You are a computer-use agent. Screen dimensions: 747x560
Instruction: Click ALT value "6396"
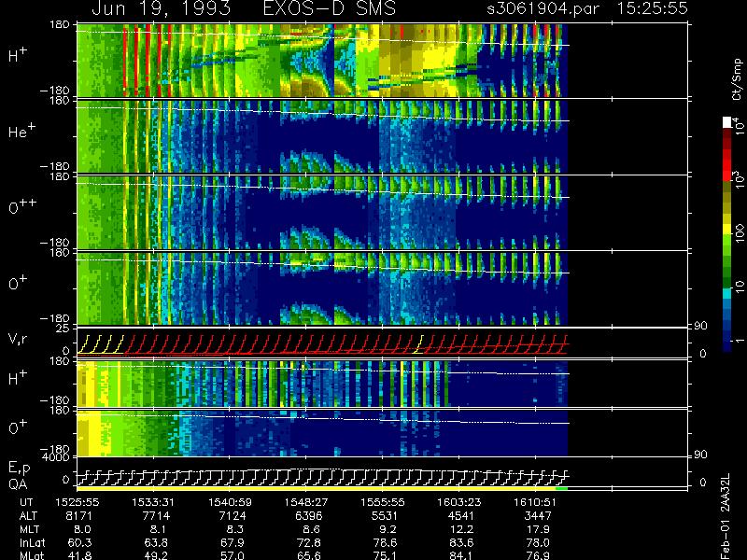click(x=309, y=516)
